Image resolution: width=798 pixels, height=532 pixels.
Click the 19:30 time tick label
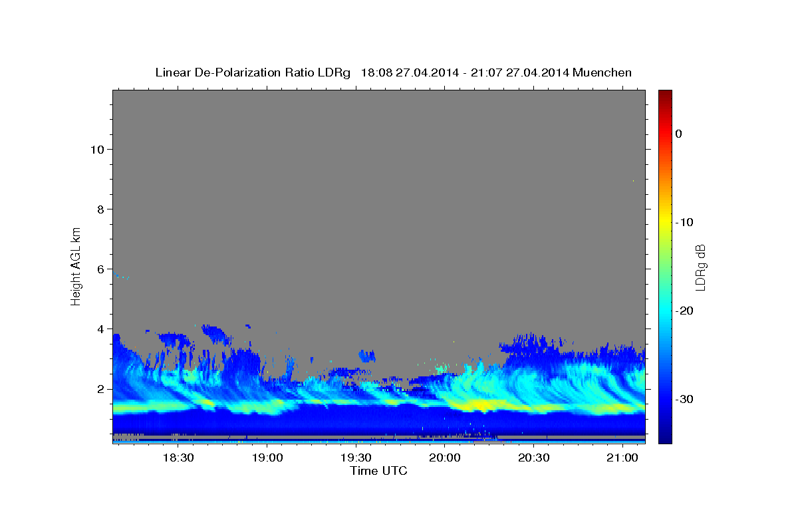point(356,458)
